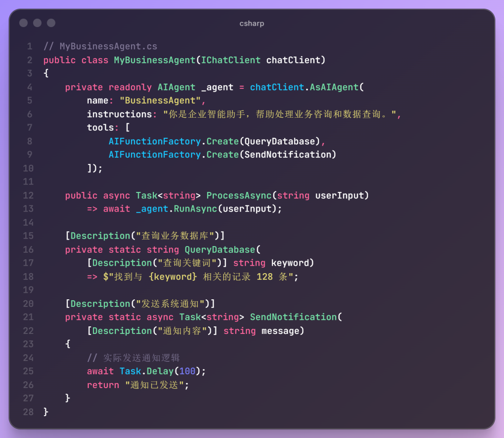The image size is (504, 438).
Task: Click 'Task.Delay' call on line 25
Action: 147,371
